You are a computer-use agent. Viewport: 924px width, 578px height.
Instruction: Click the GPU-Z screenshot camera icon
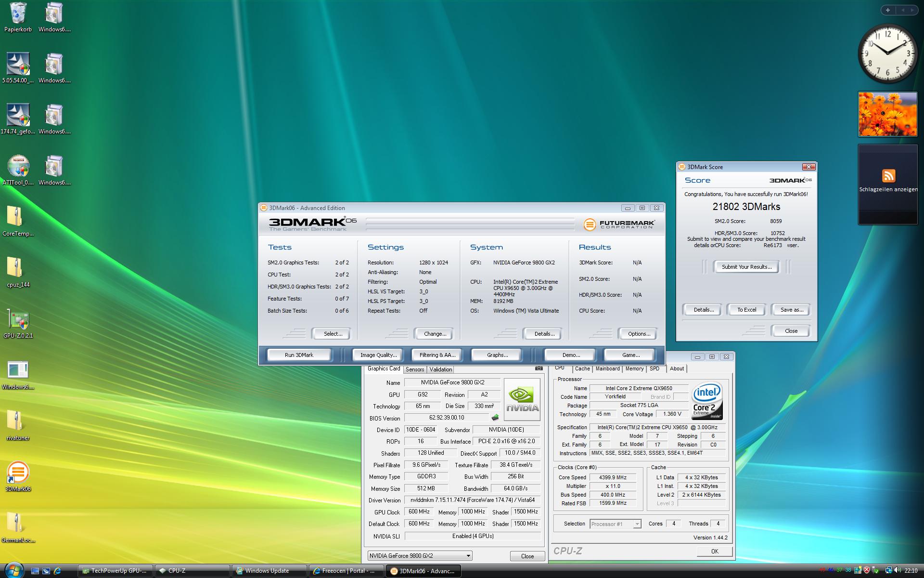(539, 368)
